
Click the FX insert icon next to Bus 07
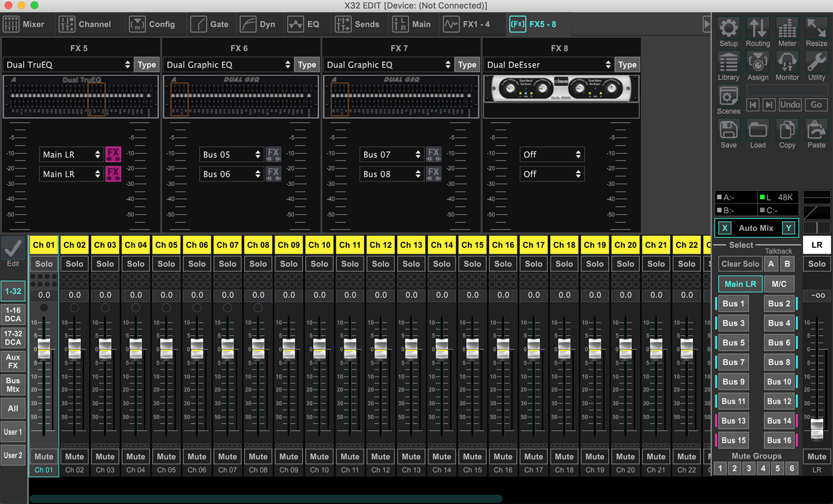click(x=433, y=154)
